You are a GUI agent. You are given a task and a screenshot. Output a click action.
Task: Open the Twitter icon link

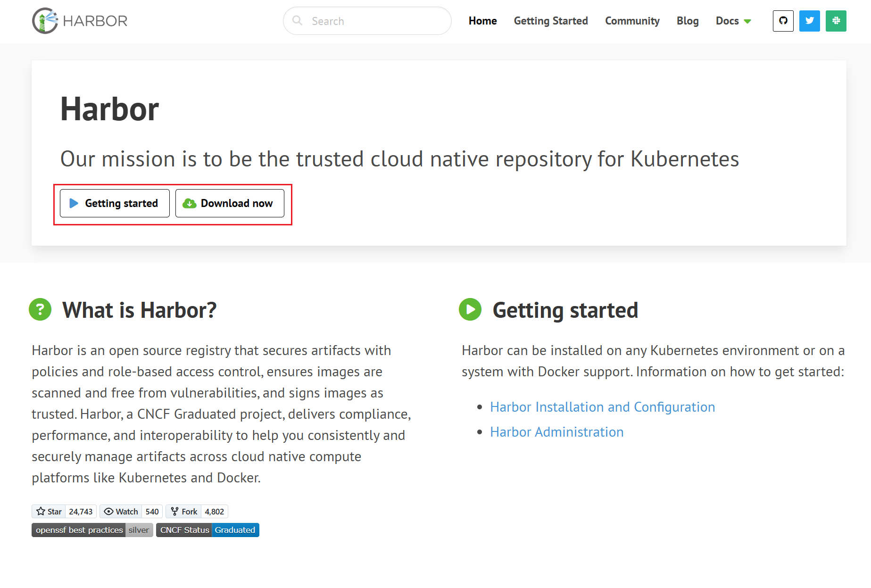point(809,21)
